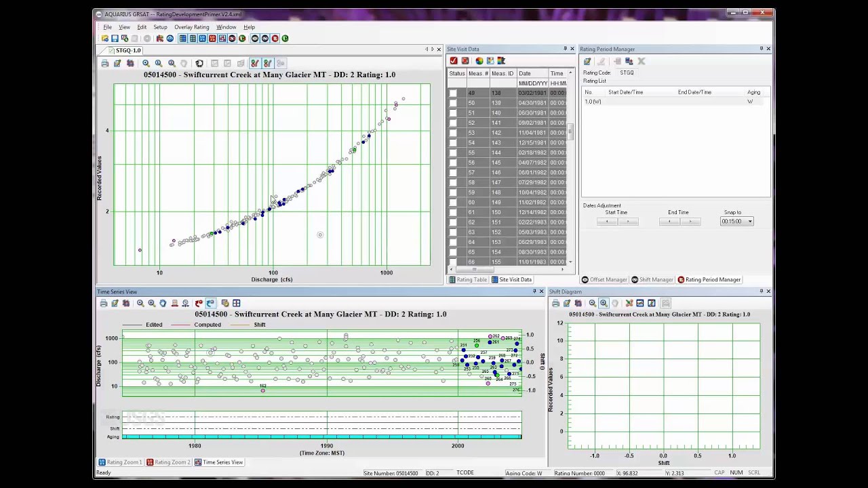This screenshot has width=868, height=488.
Task: Click the open file icon in main toolbar
Action: pos(104,39)
